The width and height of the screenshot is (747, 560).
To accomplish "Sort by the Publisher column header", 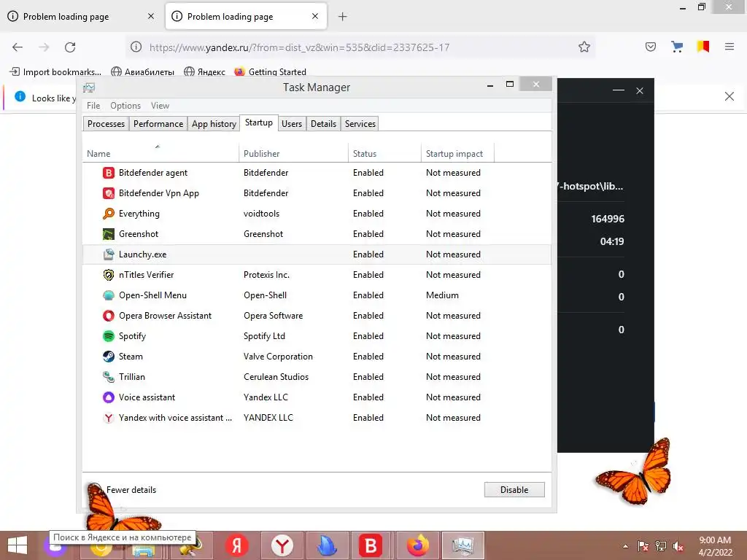I will 293,153.
